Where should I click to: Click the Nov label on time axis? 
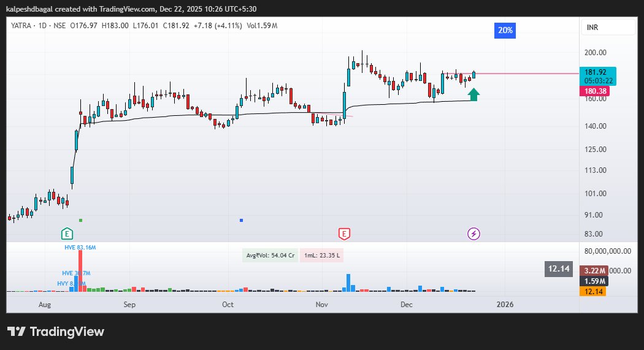[x=321, y=305]
